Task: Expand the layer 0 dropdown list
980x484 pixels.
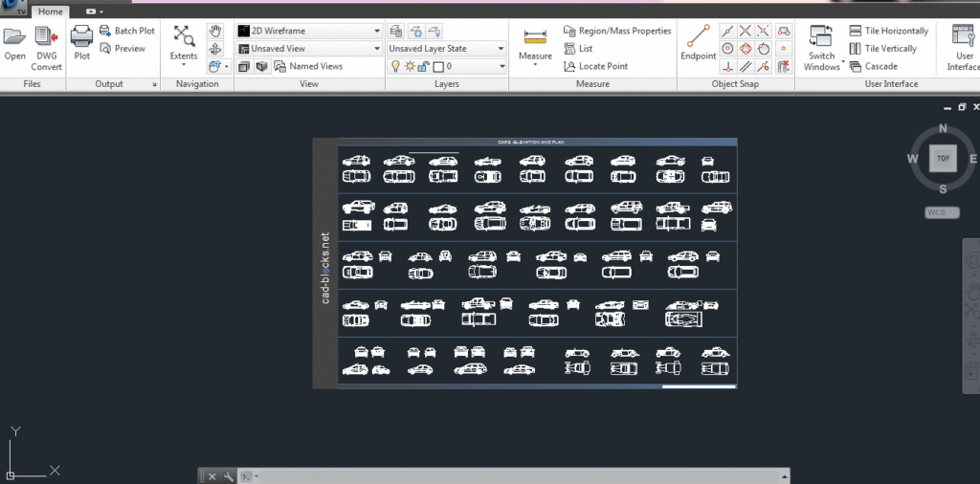Action: pyautogui.click(x=501, y=66)
